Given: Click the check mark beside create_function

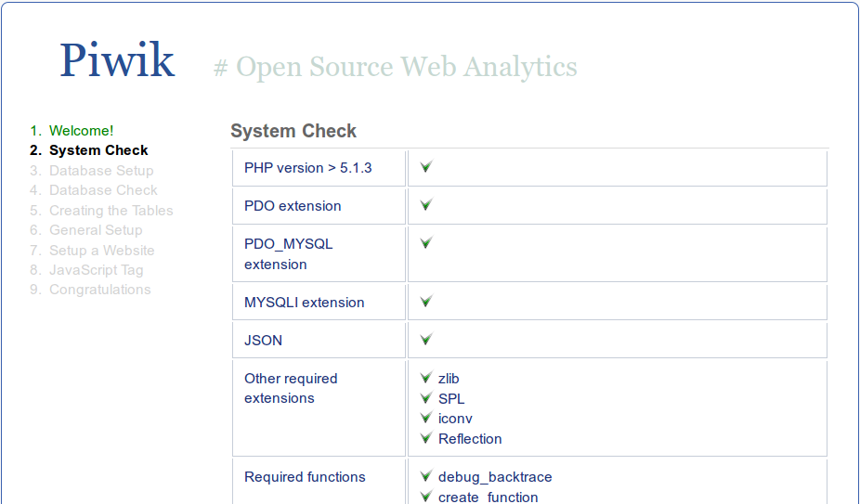Looking at the screenshot, I should [426, 496].
